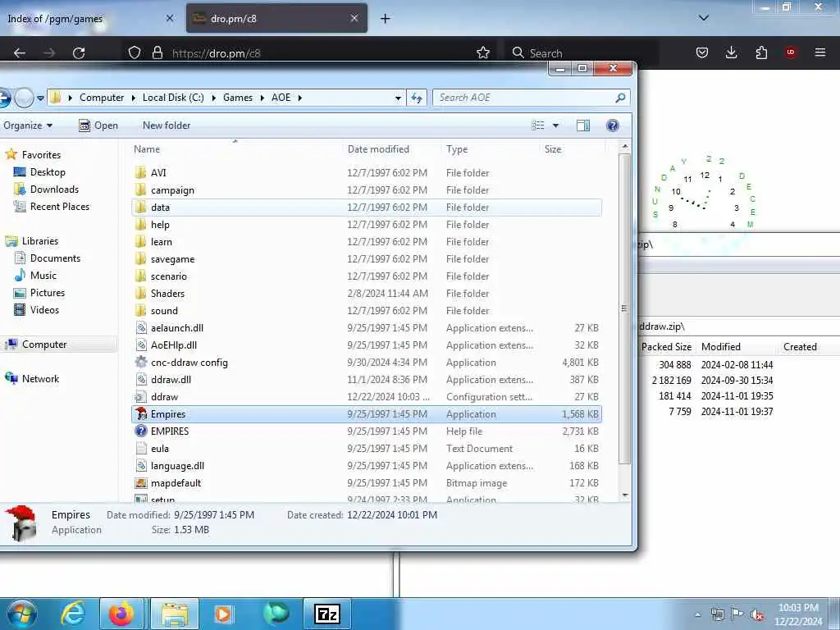Click the Explorer help question mark icon
Viewport: 840px width, 630px height.
[x=612, y=126]
